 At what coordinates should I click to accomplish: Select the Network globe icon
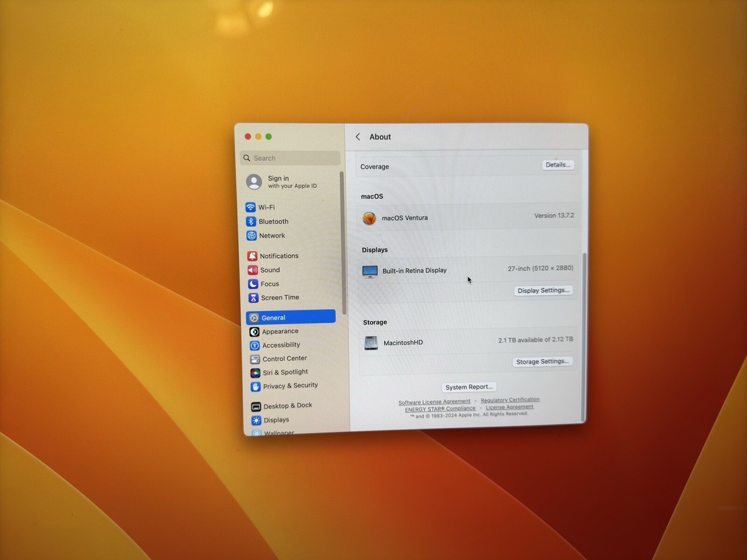pyautogui.click(x=251, y=236)
